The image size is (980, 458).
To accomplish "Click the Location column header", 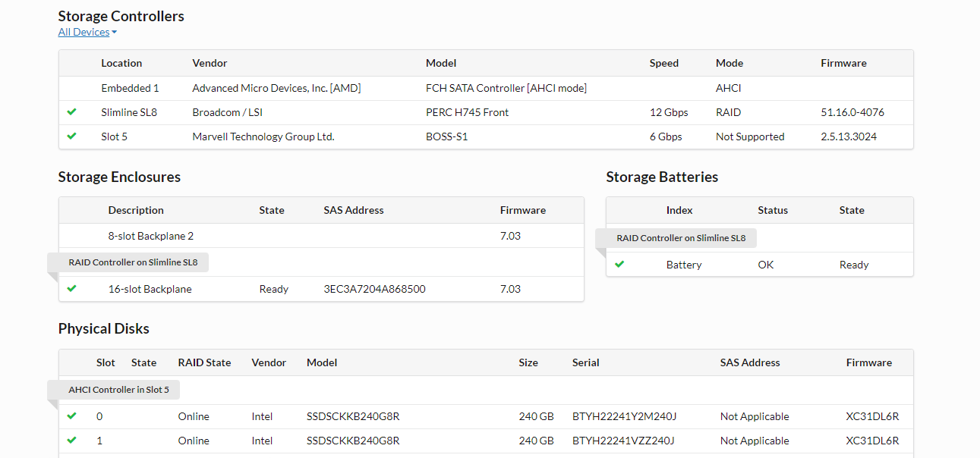I will point(121,64).
